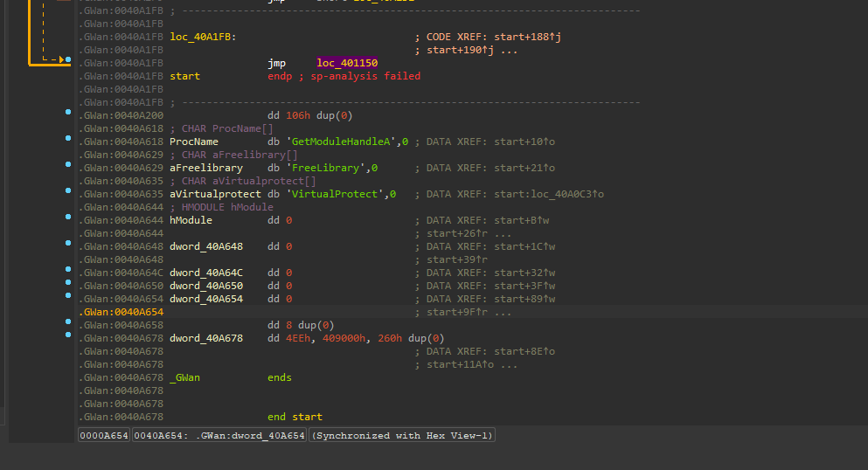Click the dot beside dword_40A648
Screen dimensions: 868x470
(x=68, y=243)
